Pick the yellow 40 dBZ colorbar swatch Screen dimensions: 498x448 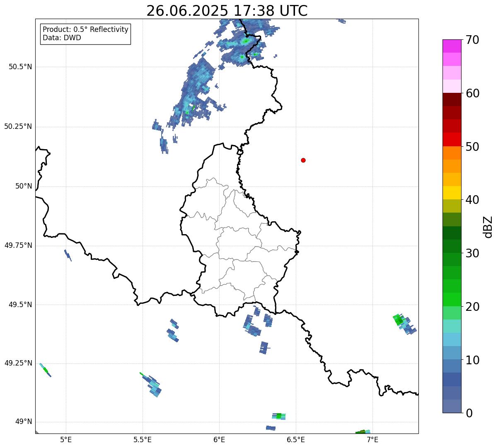coord(452,193)
